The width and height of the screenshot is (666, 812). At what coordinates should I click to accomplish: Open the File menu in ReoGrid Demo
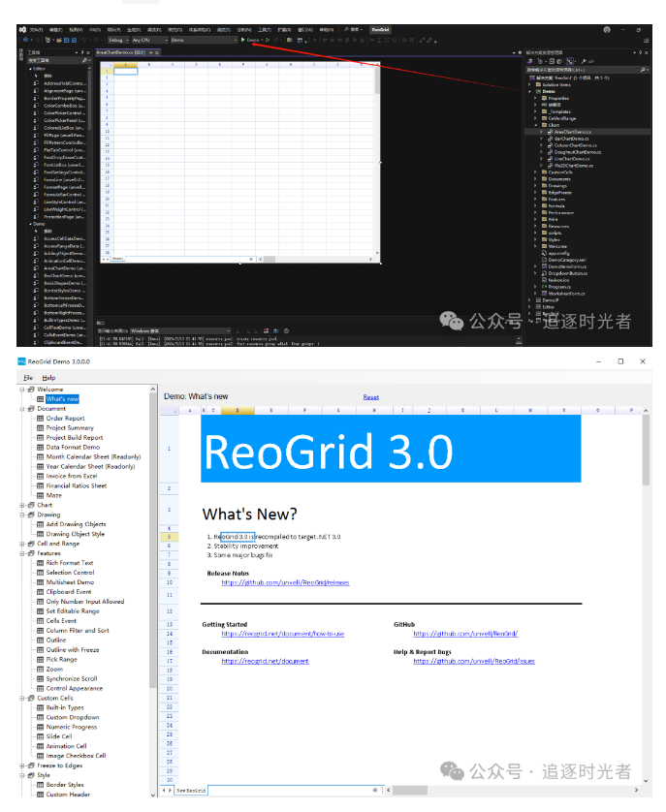point(28,378)
